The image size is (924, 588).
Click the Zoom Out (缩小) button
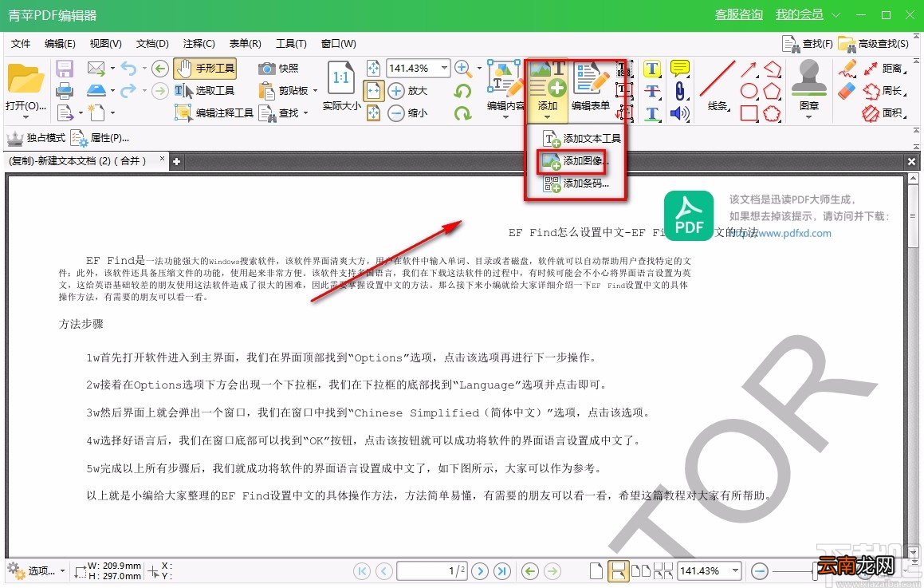(x=407, y=112)
